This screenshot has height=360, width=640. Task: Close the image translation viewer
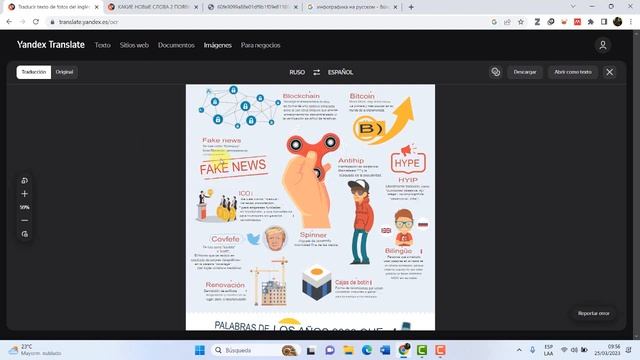click(x=610, y=72)
